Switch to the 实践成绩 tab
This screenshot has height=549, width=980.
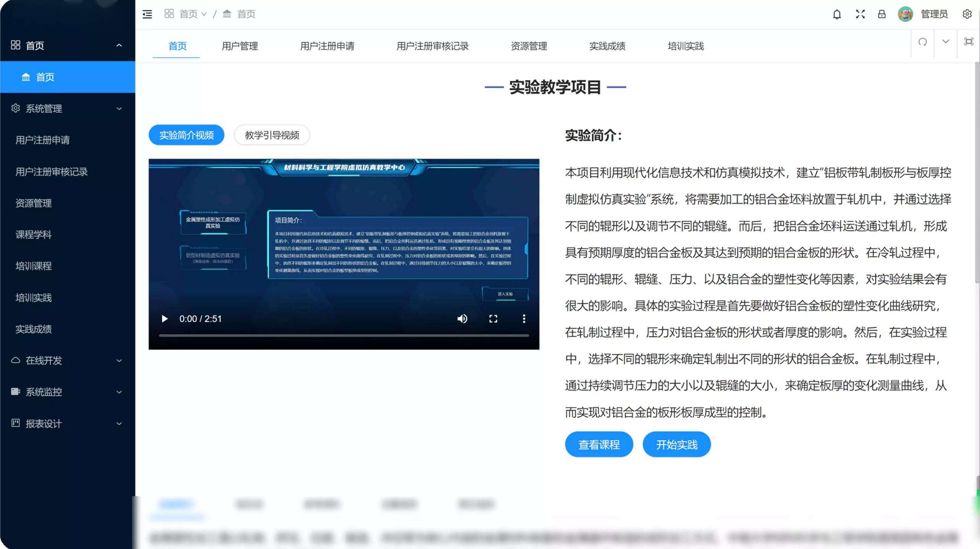pos(607,46)
